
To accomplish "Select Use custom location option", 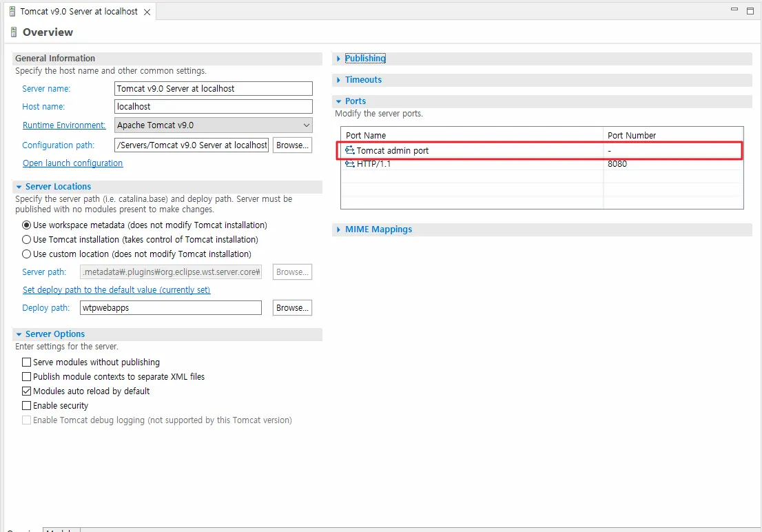I will tap(27, 254).
